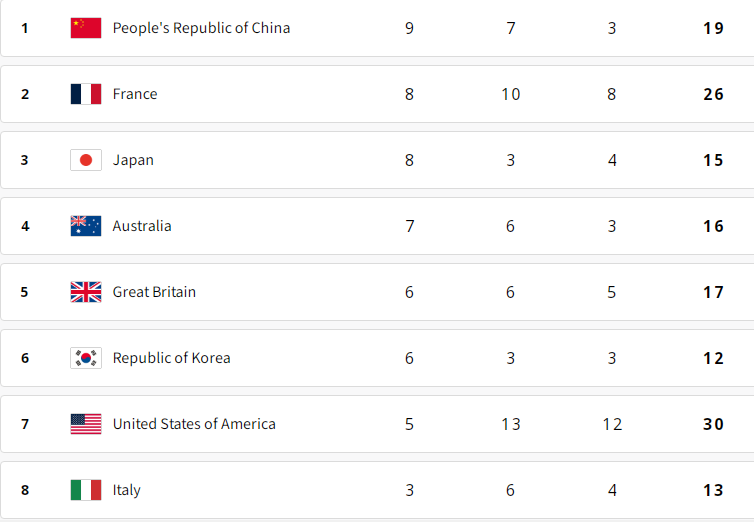The height and width of the screenshot is (522, 754).
Task: Click the rank number 1 cell
Action: pos(25,28)
